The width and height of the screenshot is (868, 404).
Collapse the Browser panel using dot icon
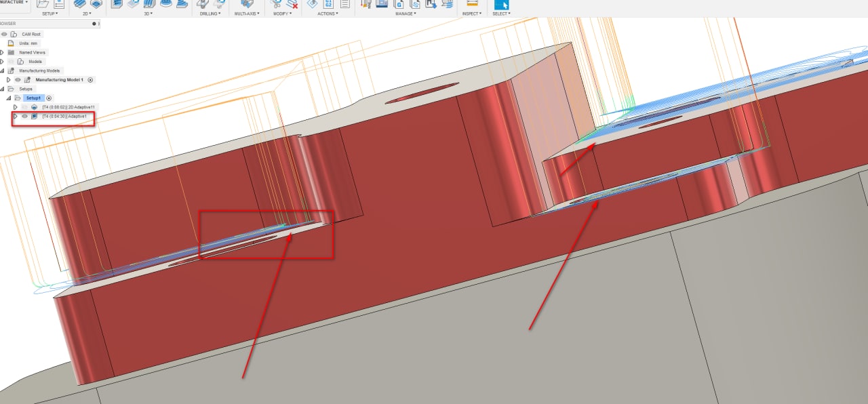94,24
